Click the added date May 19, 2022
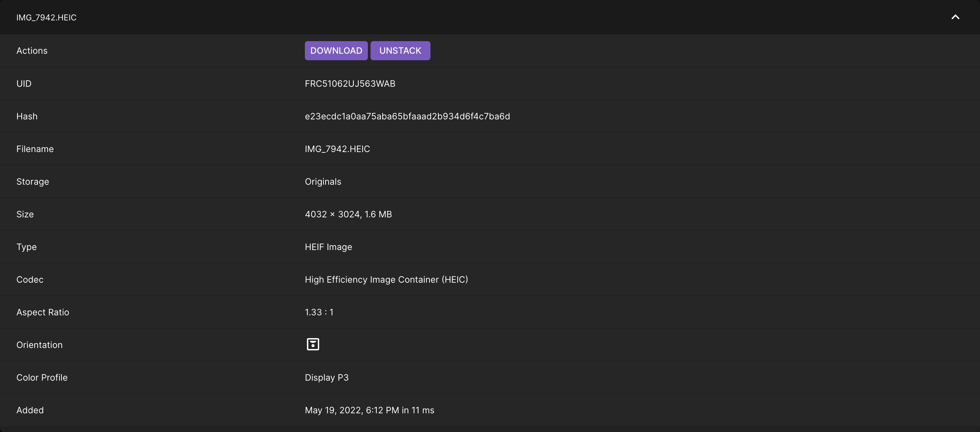 coord(370,410)
